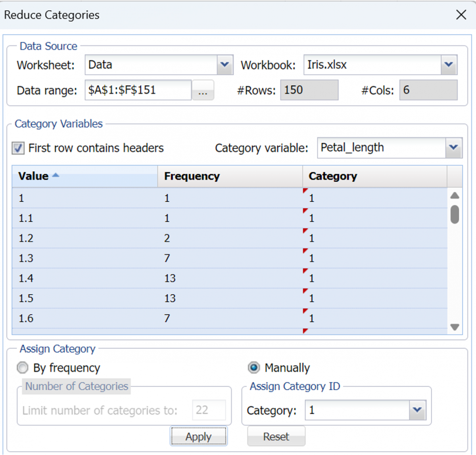Click the Category variable dropdown arrow
The width and height of the screenshot is (476, 455).
tap(453, 148)
